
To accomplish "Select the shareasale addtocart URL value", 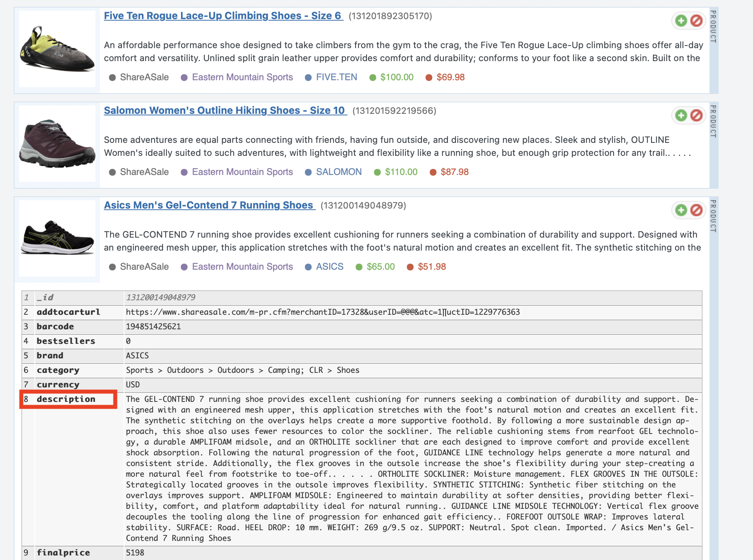I will [323, 312].
